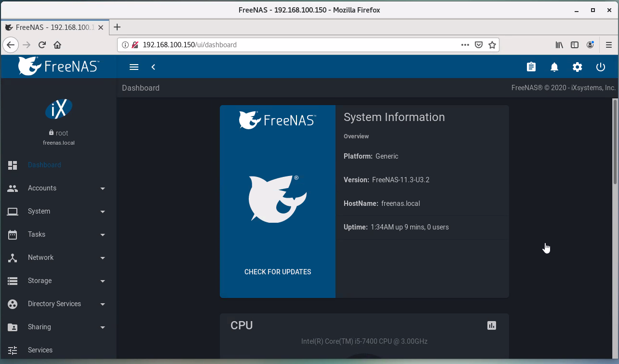Toggle the Firefox sidebar icon
The width and height of the screenshot is (619, 364).
click(575, 45)
